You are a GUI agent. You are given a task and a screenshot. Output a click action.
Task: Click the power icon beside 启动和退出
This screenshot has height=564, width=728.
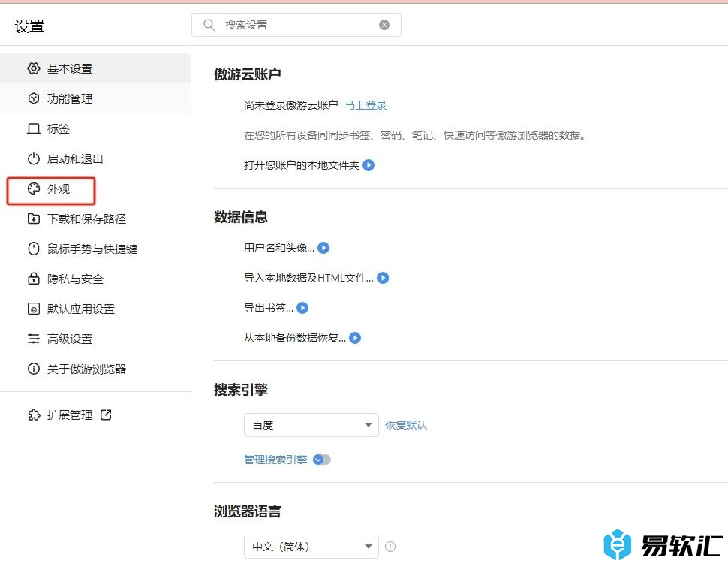(x=34, y=159)
